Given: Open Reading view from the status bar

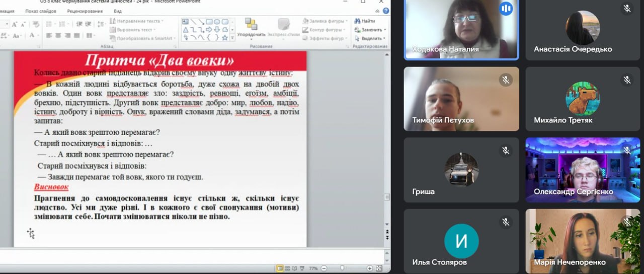Looking at the screenshot, I should (x=294, y=268).
